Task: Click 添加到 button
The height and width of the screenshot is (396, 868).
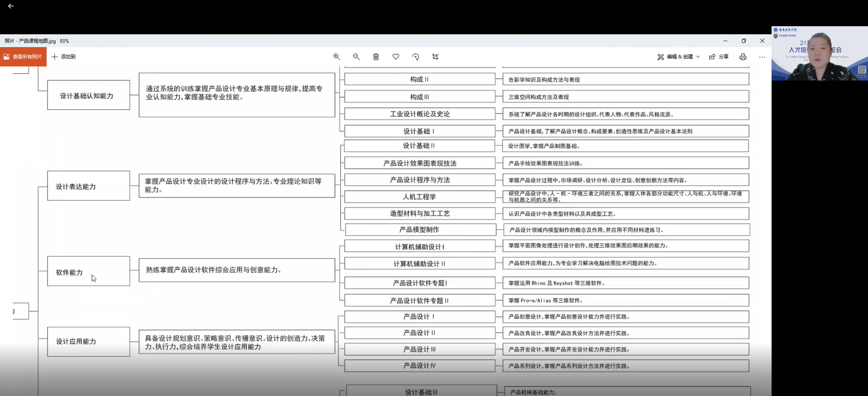Action: pyautogui.click(x=64, y=57)
